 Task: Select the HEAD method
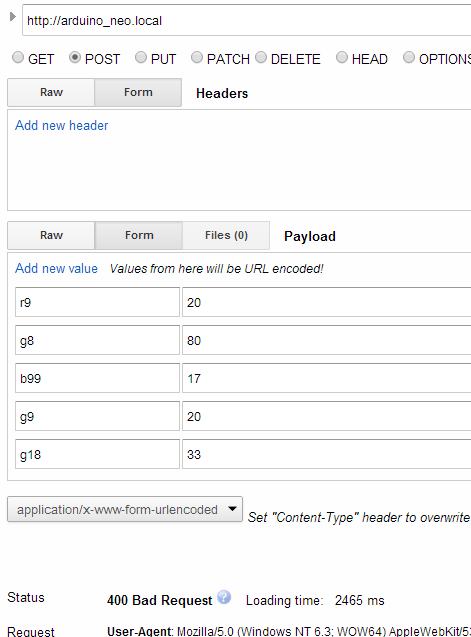[x=342, y=57]
